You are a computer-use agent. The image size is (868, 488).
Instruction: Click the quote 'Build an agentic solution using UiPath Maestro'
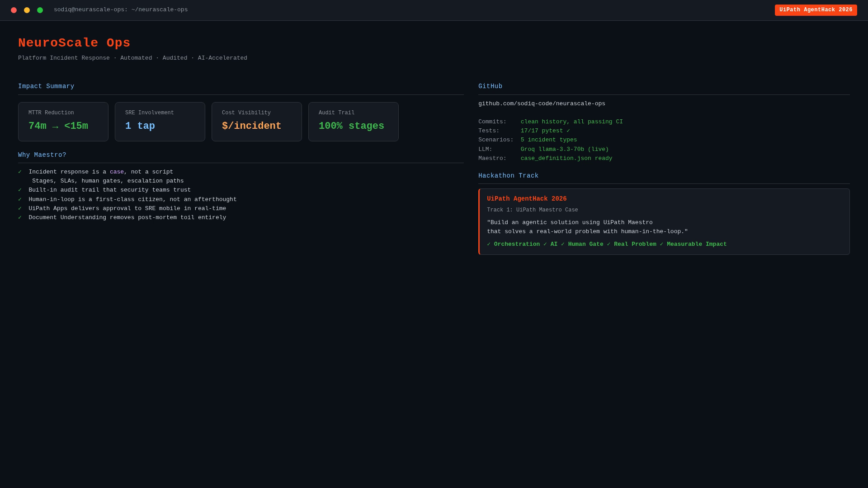point(570,223)
